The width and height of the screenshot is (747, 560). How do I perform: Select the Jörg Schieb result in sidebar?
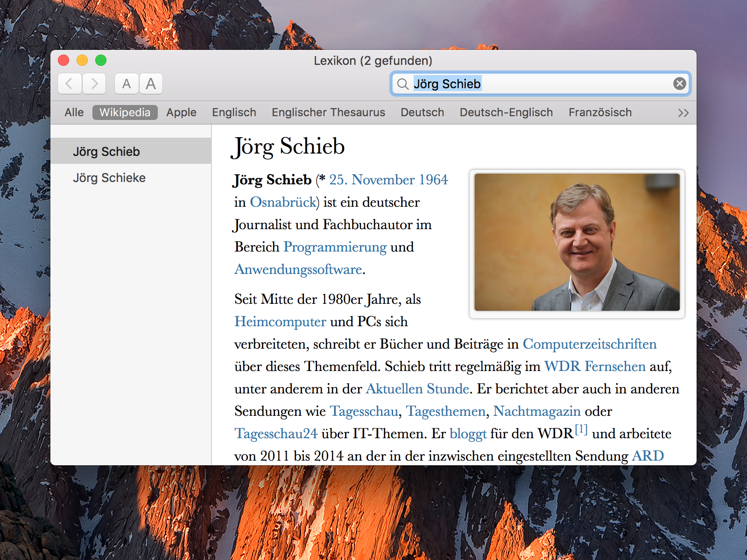(131, 151)
